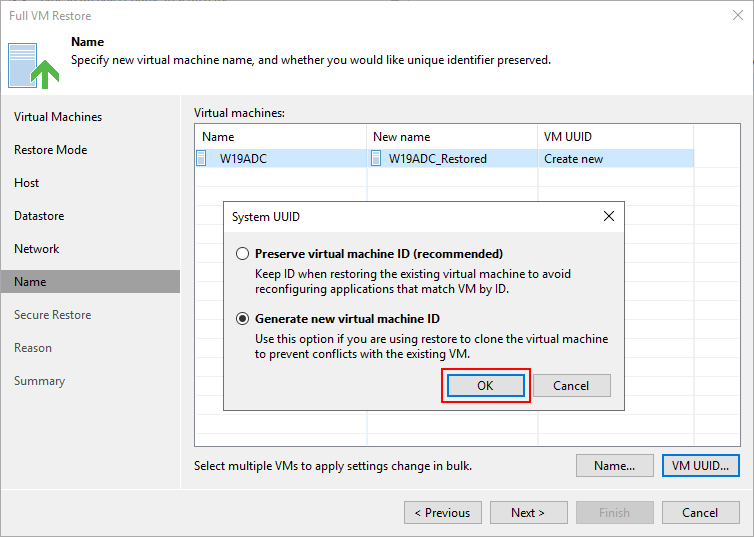Select the W19ADC name cell
754x537 pixels.
(x=281, y=159)
